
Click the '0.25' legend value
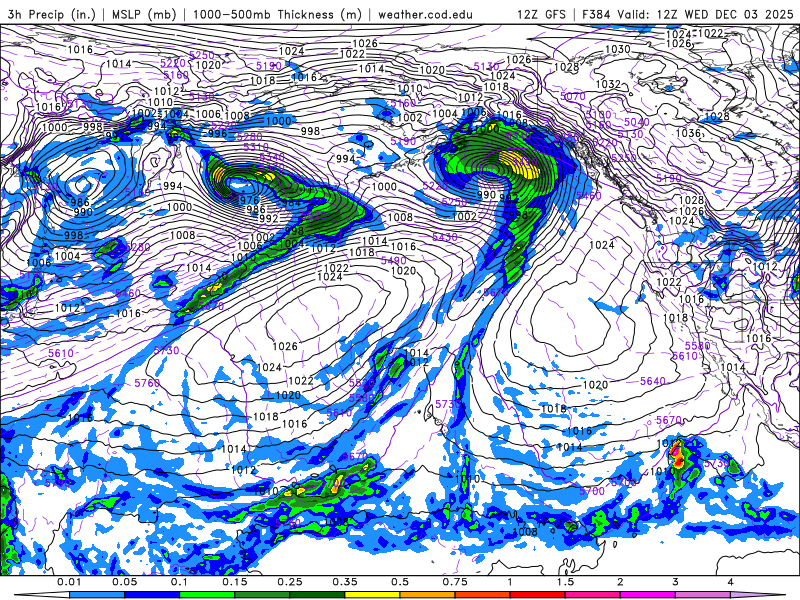(x=290, y=582)
